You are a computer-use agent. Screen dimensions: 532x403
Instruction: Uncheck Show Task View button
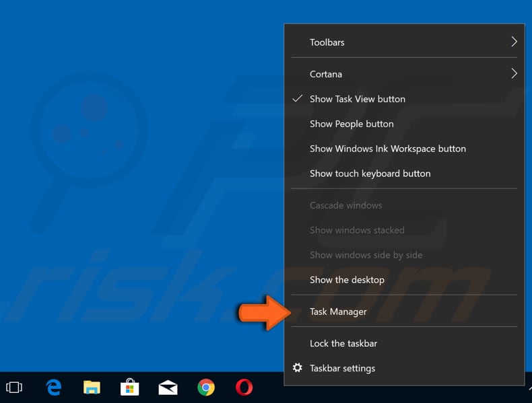click(x=404, y=99)
